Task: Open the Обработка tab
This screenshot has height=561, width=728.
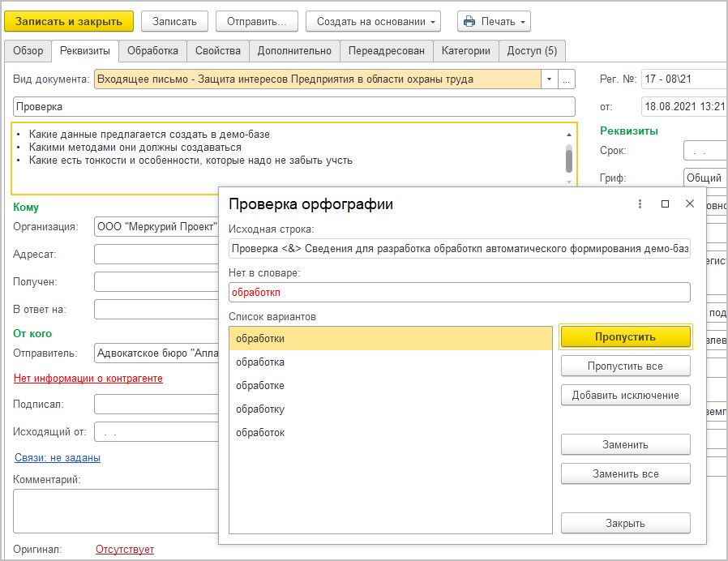Action: 152,50
